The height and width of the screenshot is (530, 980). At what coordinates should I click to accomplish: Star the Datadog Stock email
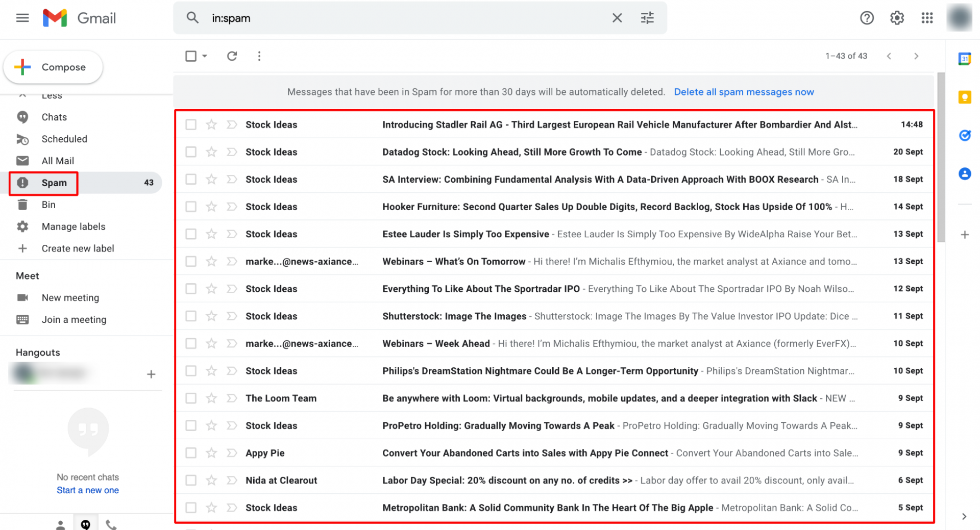211,152
